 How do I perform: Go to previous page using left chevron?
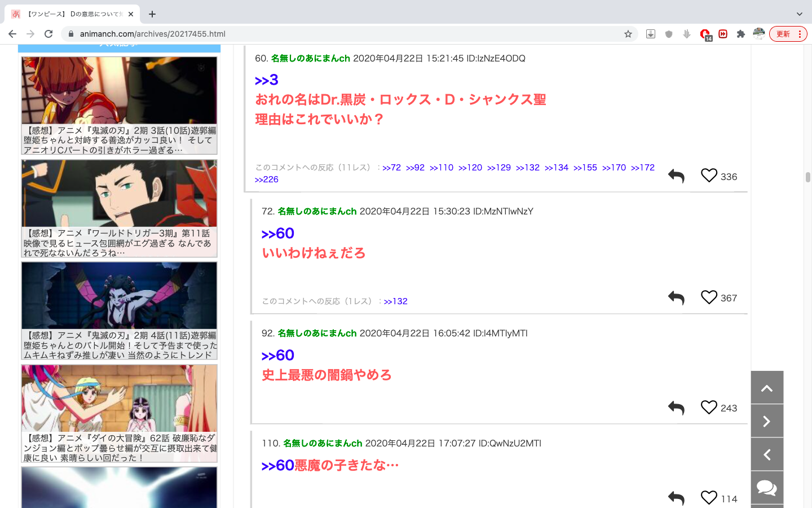[767, 454]
